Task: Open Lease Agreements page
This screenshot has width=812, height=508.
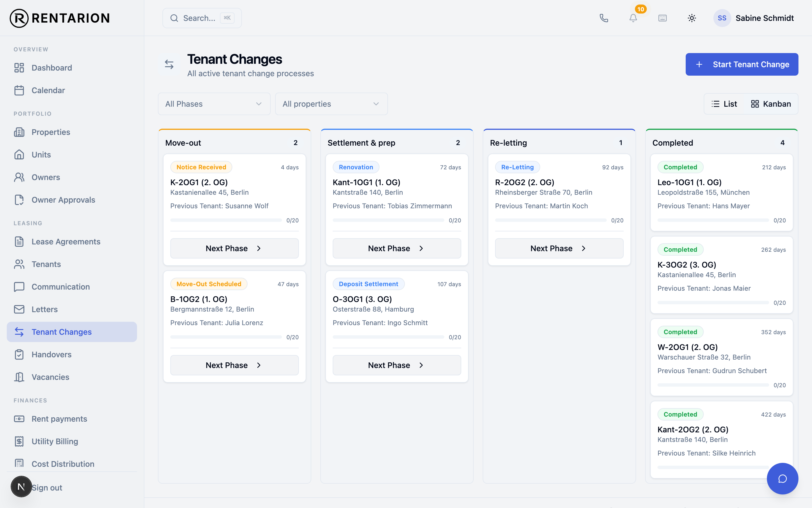Action: coord(72,242)
